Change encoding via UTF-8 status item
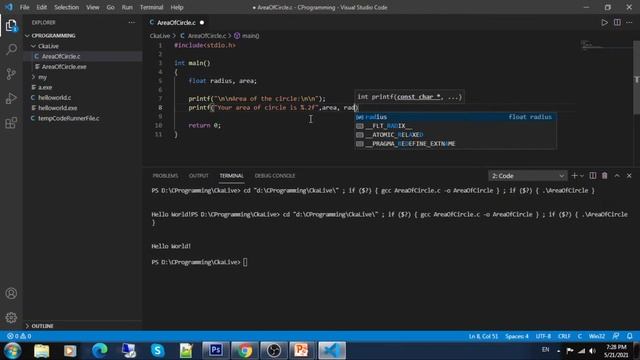640x360 pixels. pos(543,336)
